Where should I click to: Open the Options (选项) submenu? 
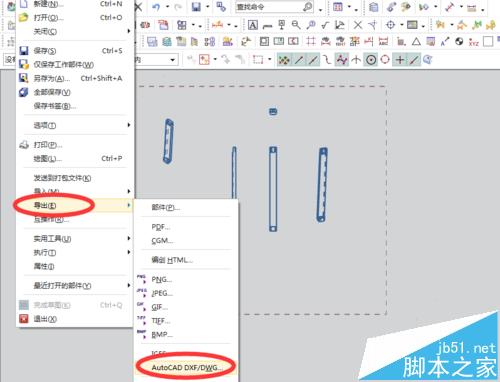pos(75,125)
